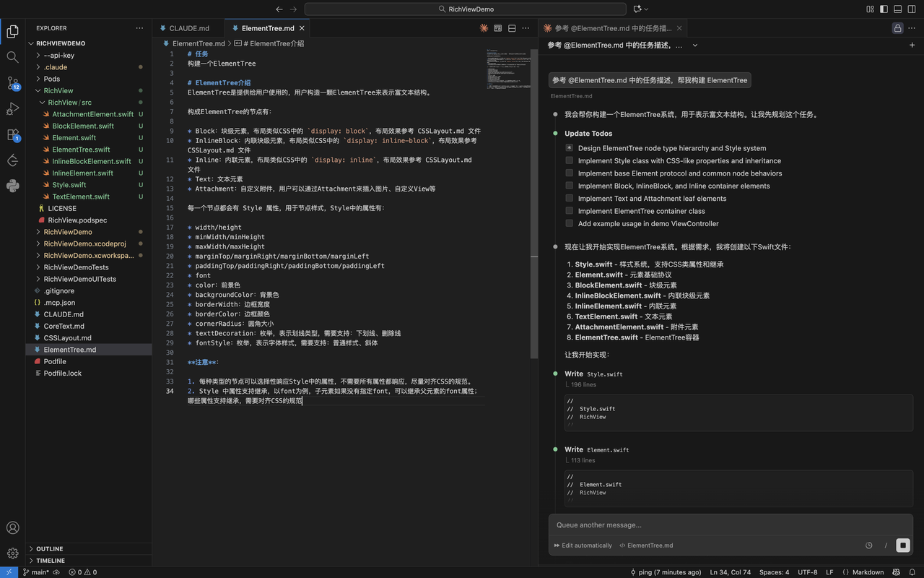Toggle the Edit automatically mode
Screen dimensions: 924x578
click(x=583, y=545)
